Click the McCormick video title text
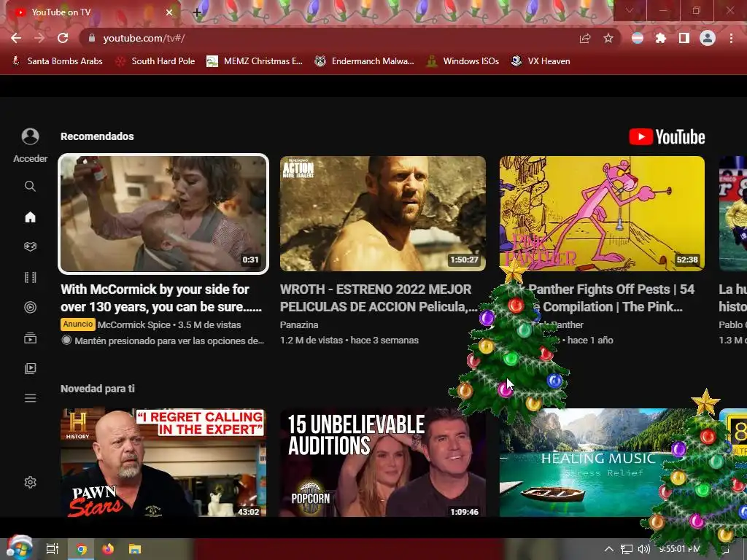Viewport: 747px width, 560px height. click(161, 298)
